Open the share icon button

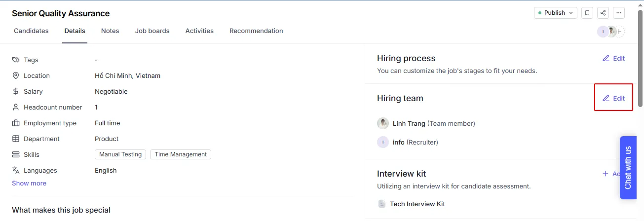603,13
